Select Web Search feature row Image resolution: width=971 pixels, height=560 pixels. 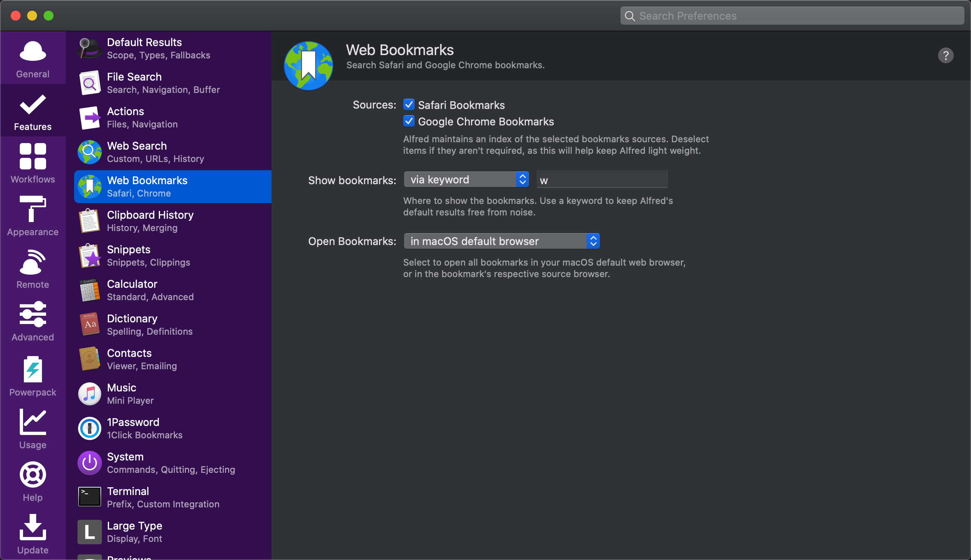(x=173, y=152)
